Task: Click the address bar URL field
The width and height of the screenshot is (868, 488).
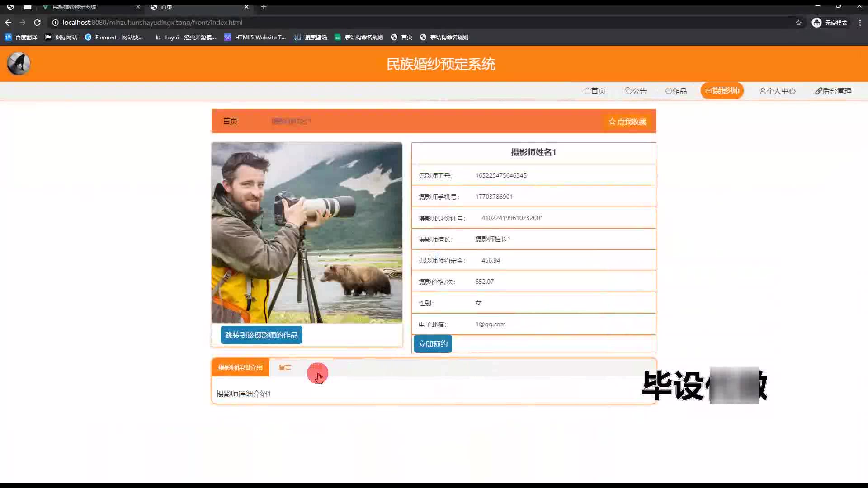Action: point(420,23)
